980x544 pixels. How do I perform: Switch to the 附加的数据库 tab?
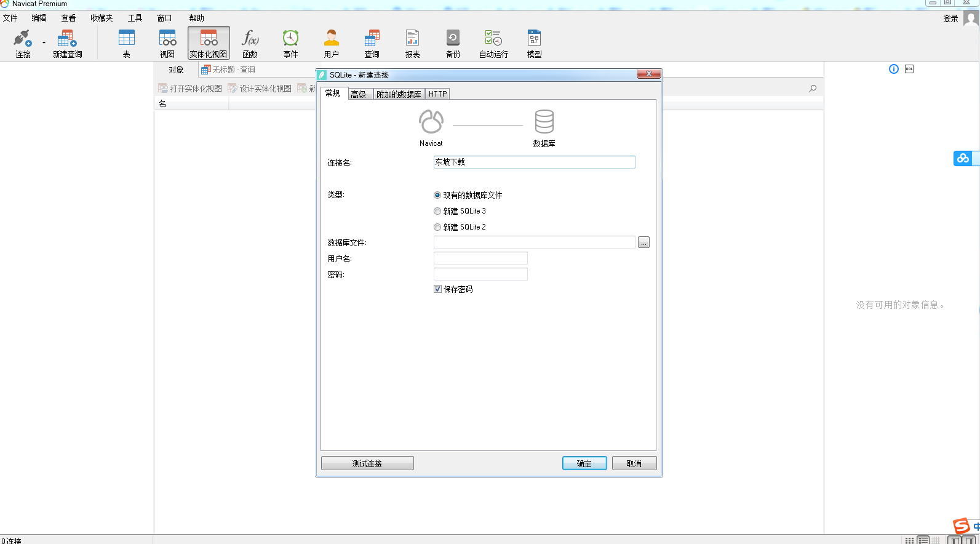(399, 94)
